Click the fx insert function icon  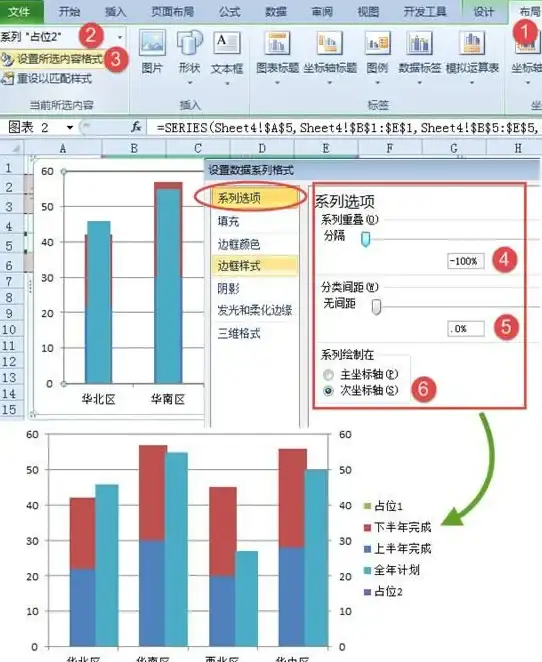click(136, 127)
